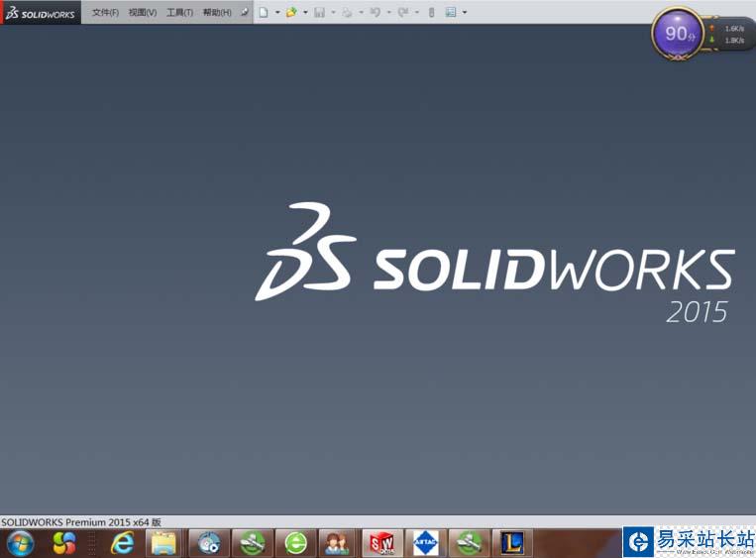Viewport: 756px width, 558px height.
Task: Open the green icon beside League of Legends
Action: 469,543
